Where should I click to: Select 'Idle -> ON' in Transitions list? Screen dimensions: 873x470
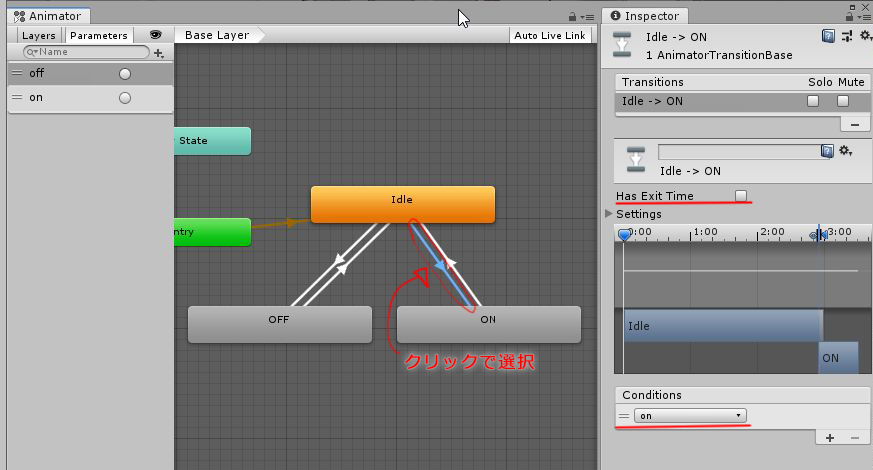[743, 101]
